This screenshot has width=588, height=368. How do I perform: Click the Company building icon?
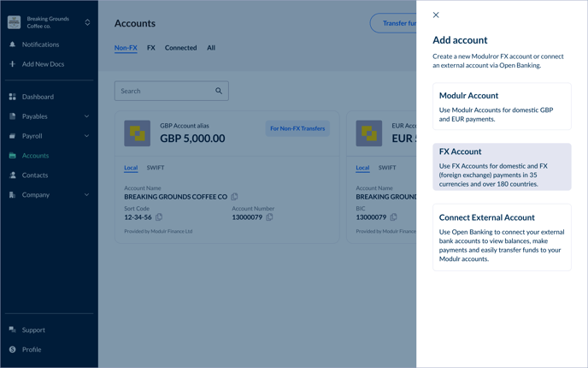click(x=12, y=194)
